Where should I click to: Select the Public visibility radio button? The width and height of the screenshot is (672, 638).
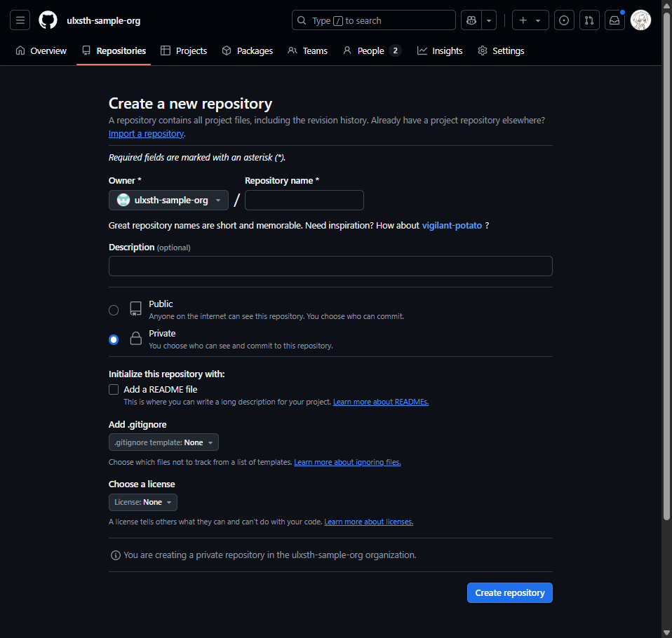[114, 310]
